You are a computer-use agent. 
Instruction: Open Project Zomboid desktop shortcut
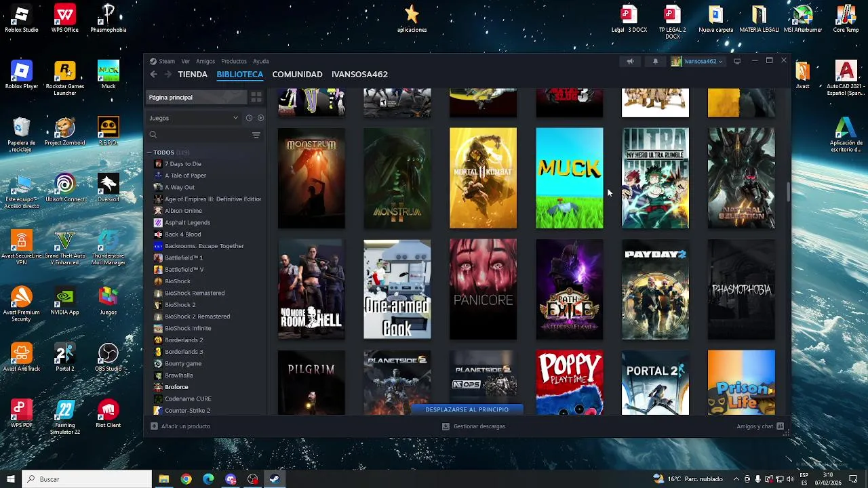[65, 131]
